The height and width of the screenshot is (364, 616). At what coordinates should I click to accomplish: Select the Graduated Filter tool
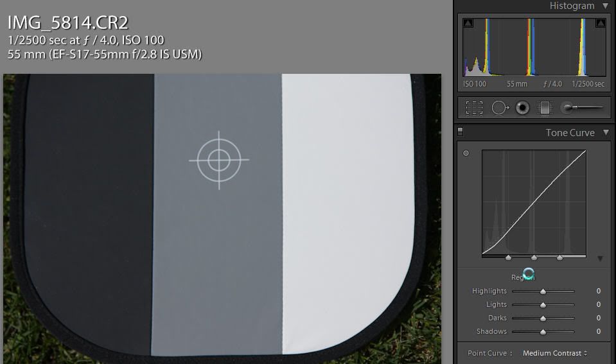[545, 108]
